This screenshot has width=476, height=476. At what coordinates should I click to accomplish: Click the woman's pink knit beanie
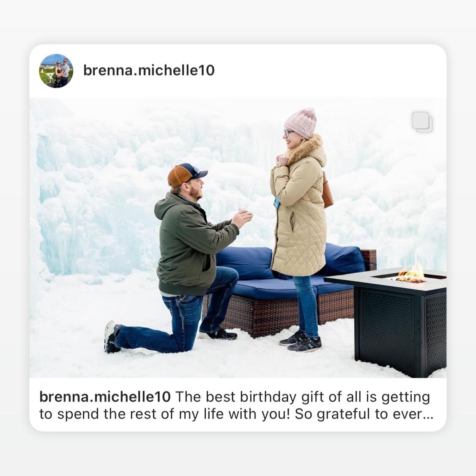tap(301, 123)
